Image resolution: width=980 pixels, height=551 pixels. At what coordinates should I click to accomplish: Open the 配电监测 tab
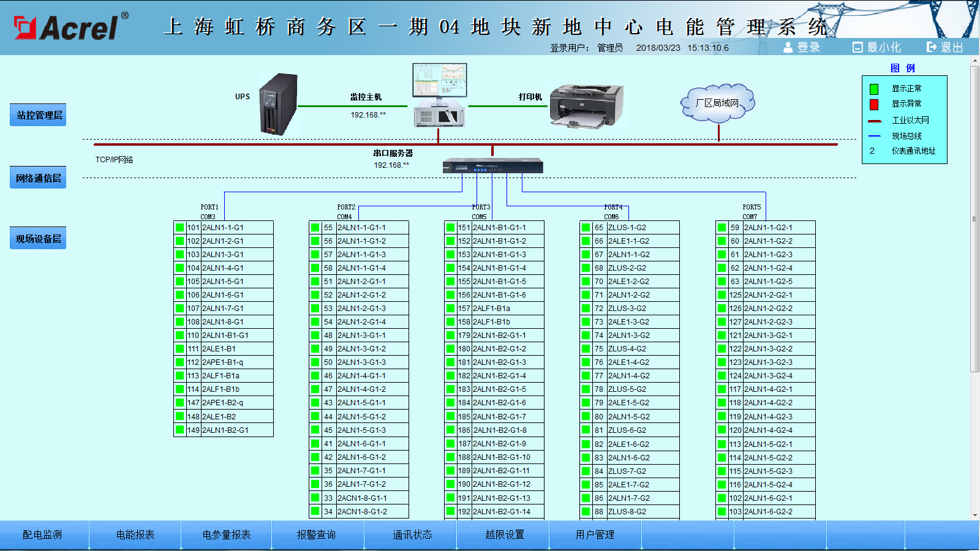[42, 534]
